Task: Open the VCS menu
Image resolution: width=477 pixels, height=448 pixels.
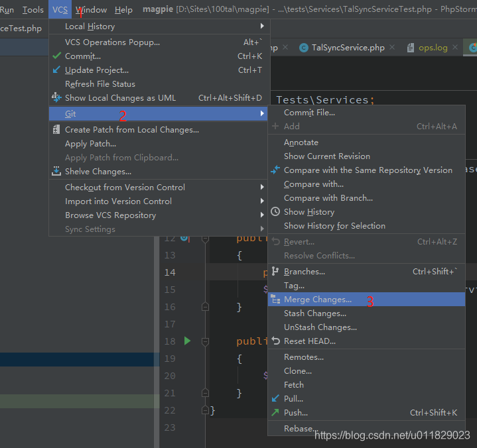Action: (60, 10)
